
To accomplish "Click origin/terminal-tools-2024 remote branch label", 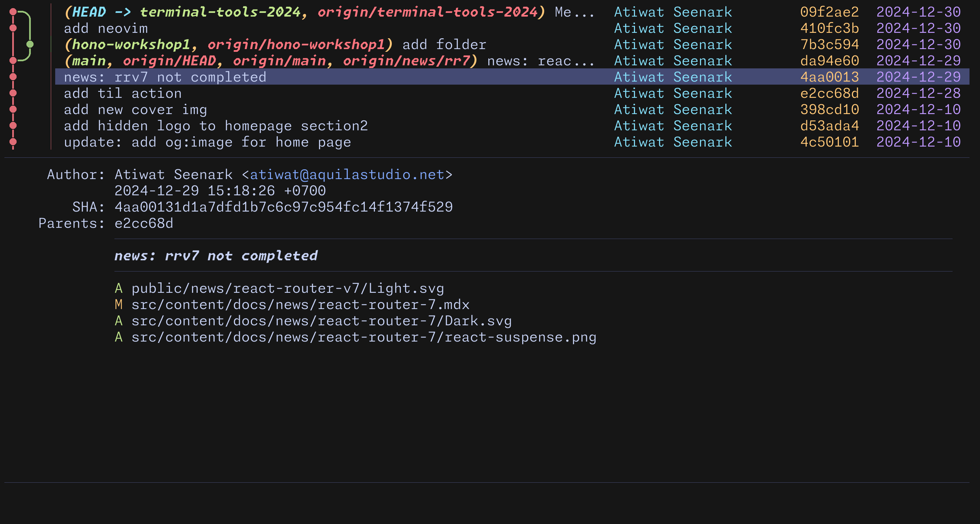I will (427, 12).
